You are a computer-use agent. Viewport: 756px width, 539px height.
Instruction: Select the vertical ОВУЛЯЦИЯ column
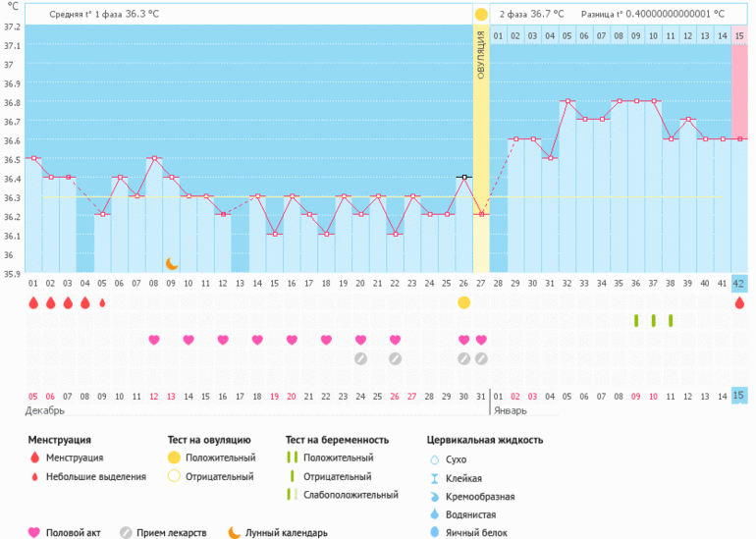[x=481, y=147]
